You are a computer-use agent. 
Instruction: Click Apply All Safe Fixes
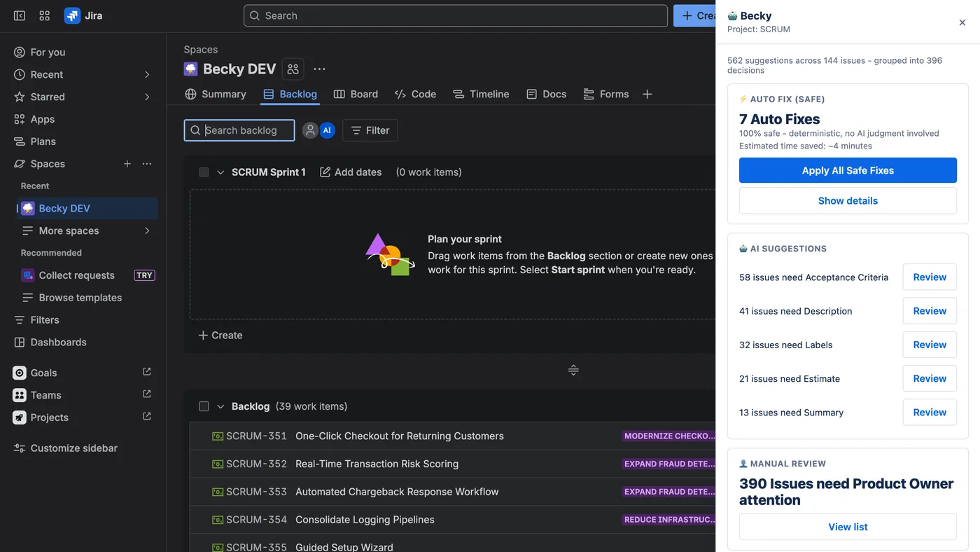click(x=848, y=170)
